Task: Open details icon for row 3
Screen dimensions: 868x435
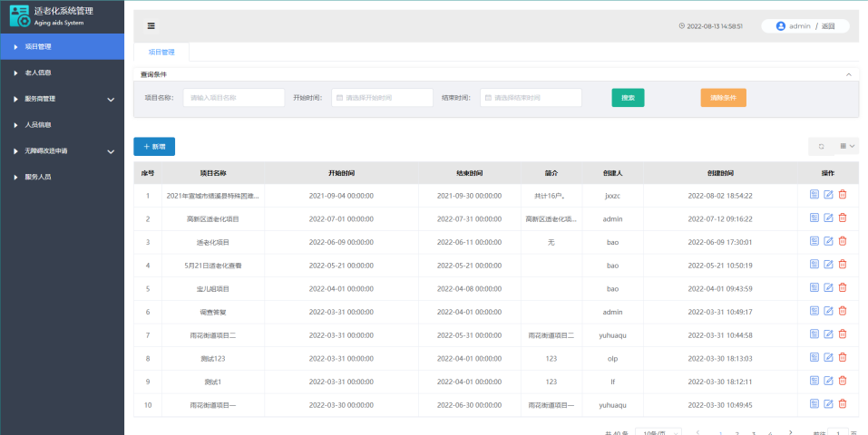Action: point(814,241)
